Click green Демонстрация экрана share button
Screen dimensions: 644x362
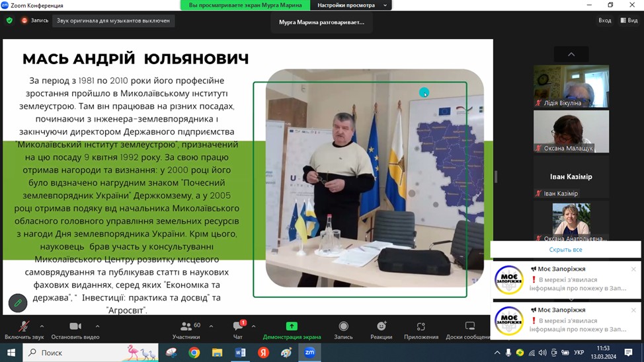click(292, 331)
